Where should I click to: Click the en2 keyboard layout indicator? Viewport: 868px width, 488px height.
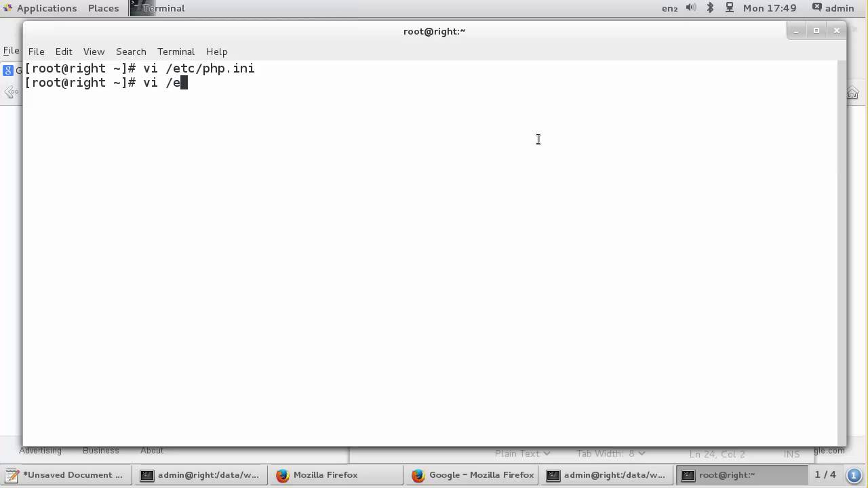click(x=669, y=8)
